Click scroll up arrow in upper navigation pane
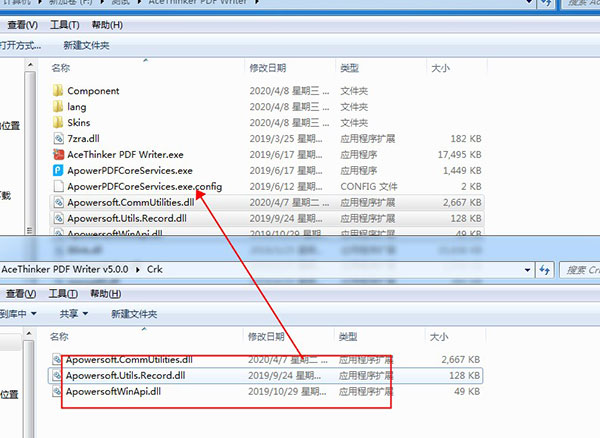The height and width of the screenshot is (438, 600). [30, 66]
